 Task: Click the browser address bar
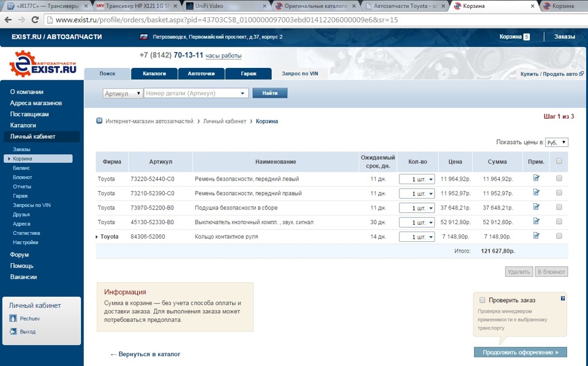pos(315,20)
